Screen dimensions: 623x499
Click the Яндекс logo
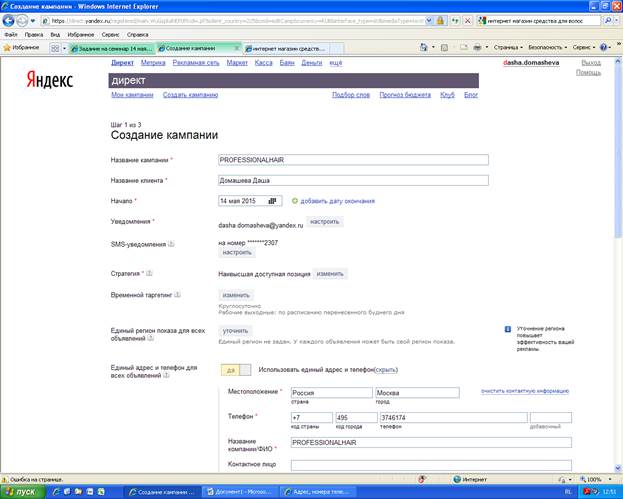50,80
